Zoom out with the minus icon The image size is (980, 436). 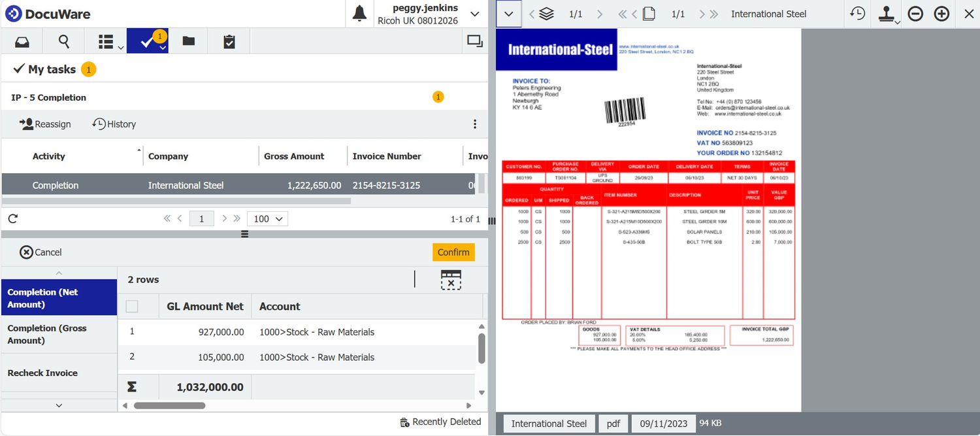[915, 14]
